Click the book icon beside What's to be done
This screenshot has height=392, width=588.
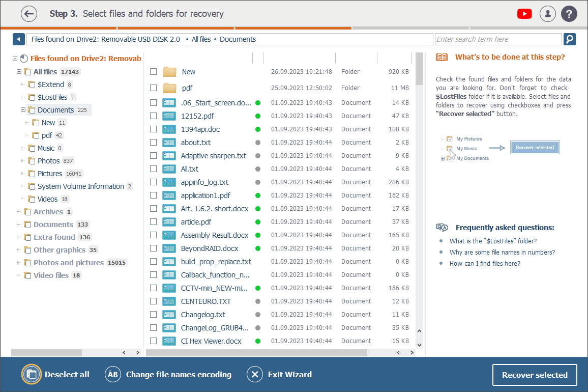point(442,57)
